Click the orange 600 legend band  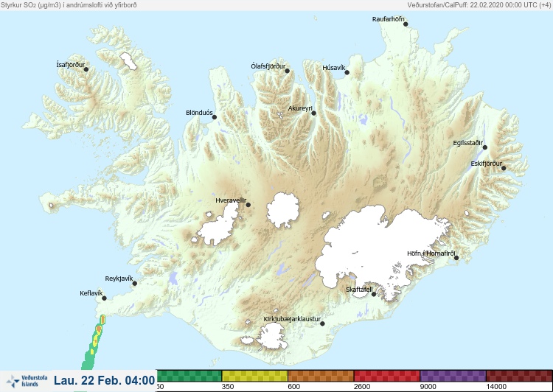[321, 376]
